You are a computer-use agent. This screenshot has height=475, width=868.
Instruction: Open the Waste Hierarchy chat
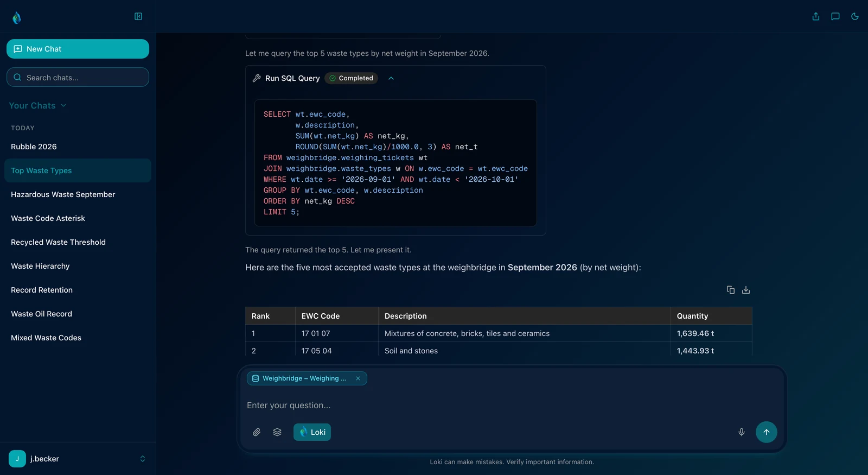pyautogui.click(x=78, y=266)
